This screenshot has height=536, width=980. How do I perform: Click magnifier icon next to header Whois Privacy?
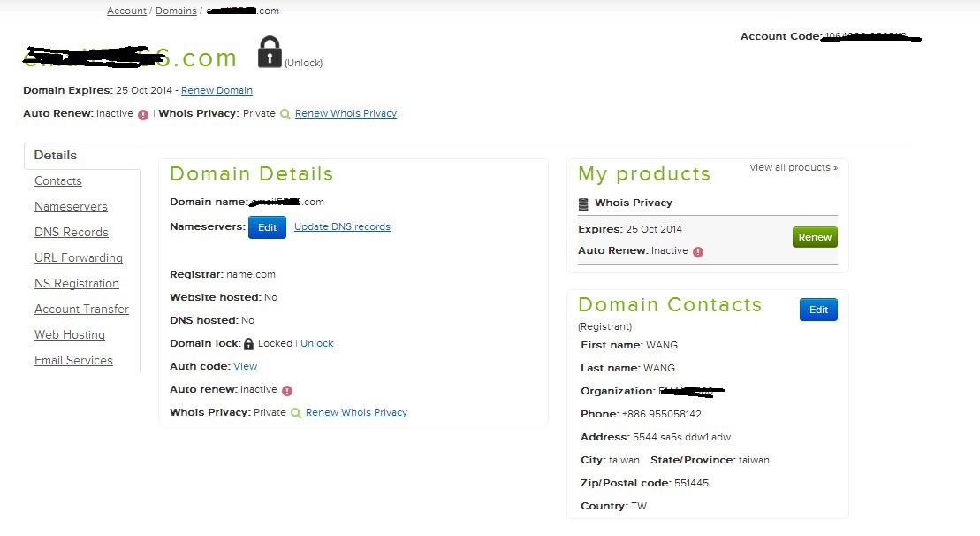point(285,114)
